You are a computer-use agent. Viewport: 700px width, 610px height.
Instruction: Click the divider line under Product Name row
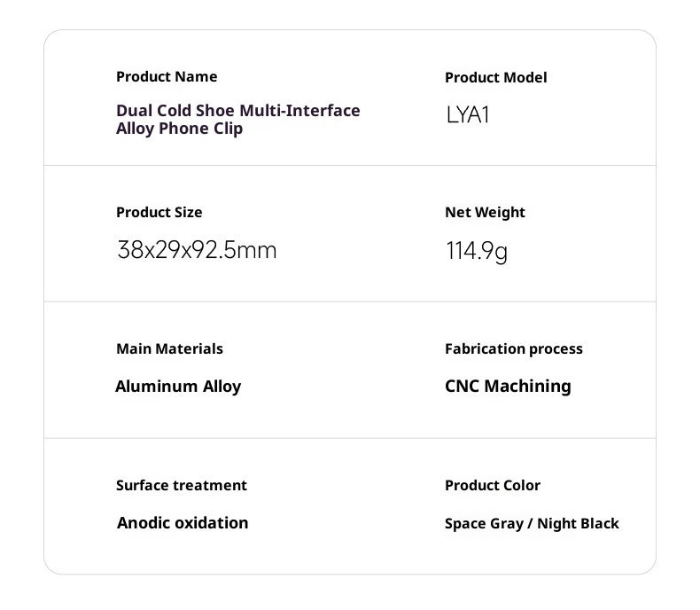350,166
